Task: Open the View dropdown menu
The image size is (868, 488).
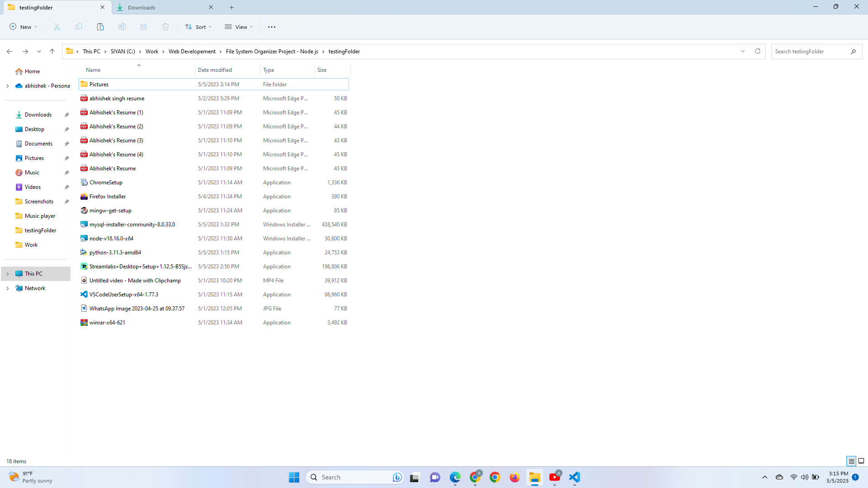Action: (239, 27)
